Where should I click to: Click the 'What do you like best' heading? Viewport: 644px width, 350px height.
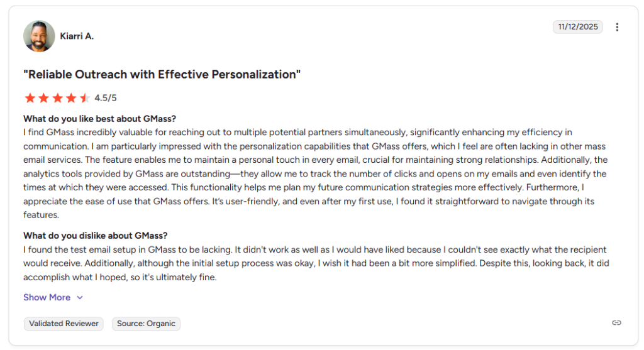coord(100,119)
